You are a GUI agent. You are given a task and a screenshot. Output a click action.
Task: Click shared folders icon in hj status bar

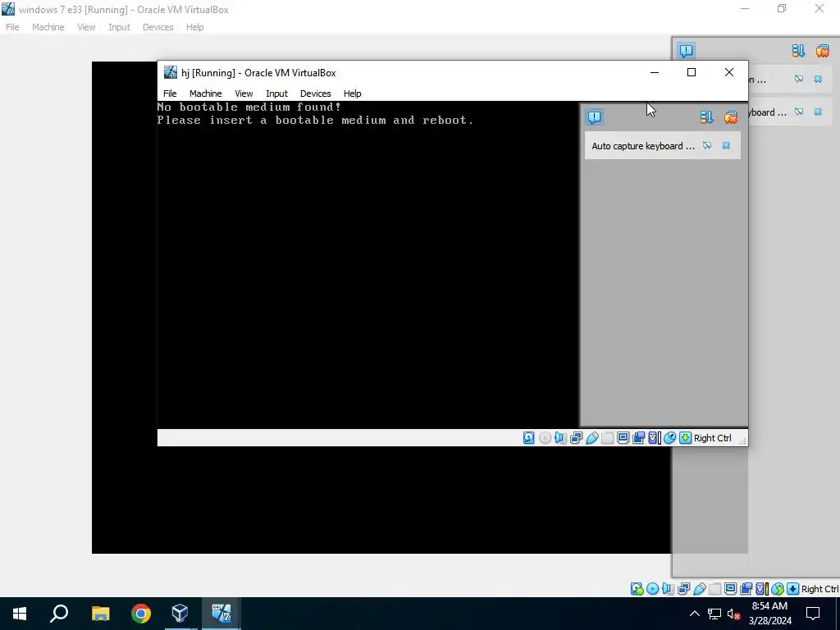pyautogui.click(x=608, y=438)
